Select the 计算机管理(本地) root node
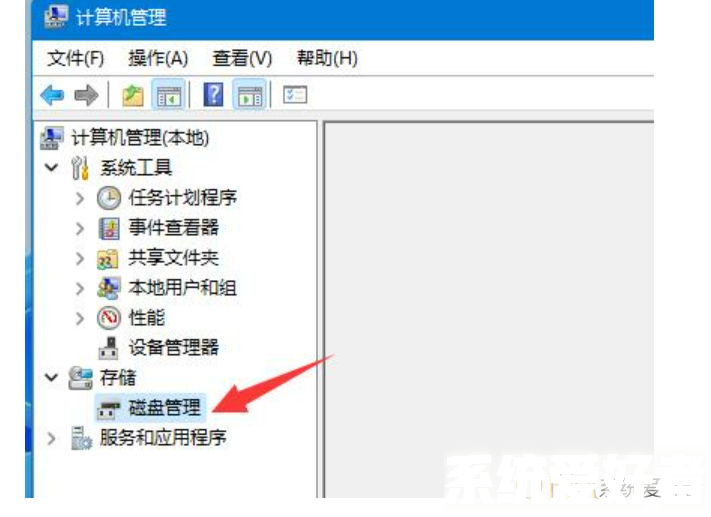The height and width of the screenshot is (517, 711). click(140, 138)
